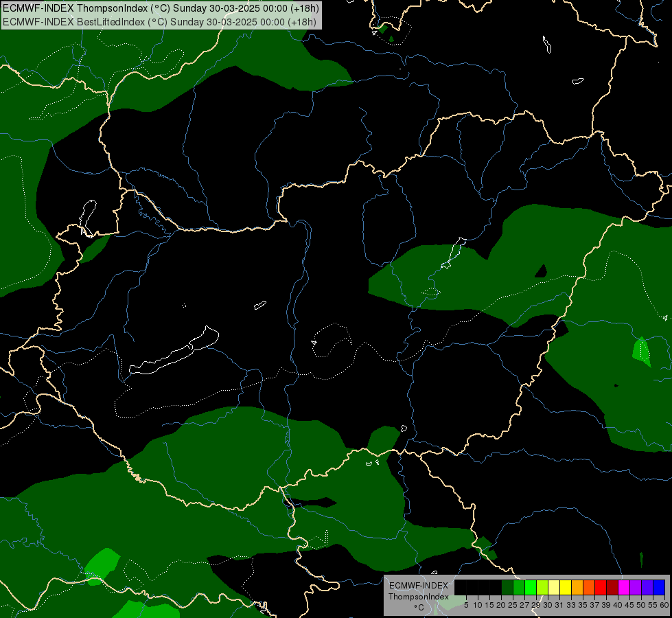Screen dimensions: 672x618
Task: Click the legend scale value 29
Action: (536, 605)
